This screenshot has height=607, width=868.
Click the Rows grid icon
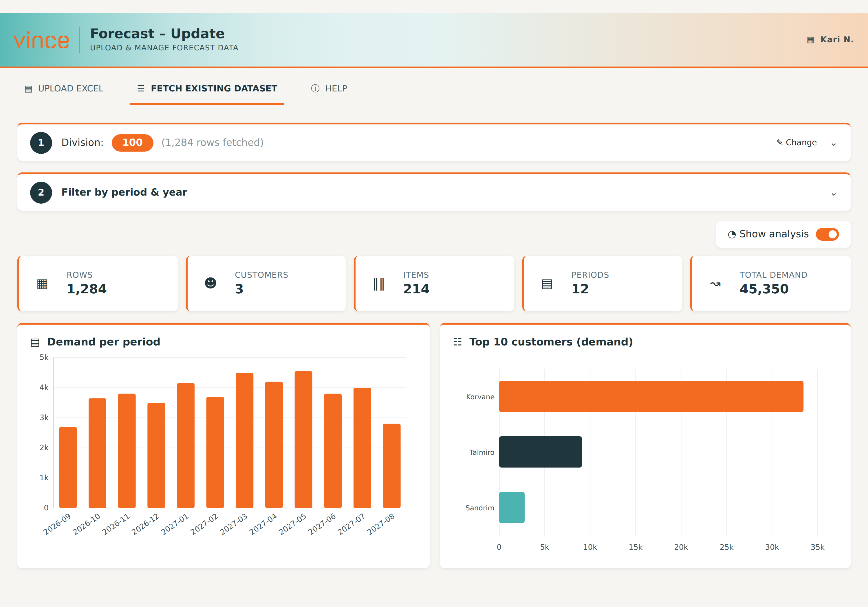[x=42, y=284]
